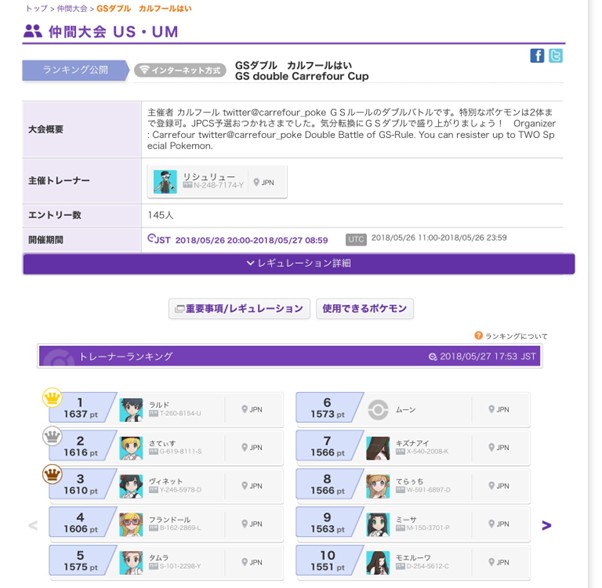Click the インターネット方式 badge
Image resolution: width=602 pixels, height=588 pixels.
coord(180,70)
